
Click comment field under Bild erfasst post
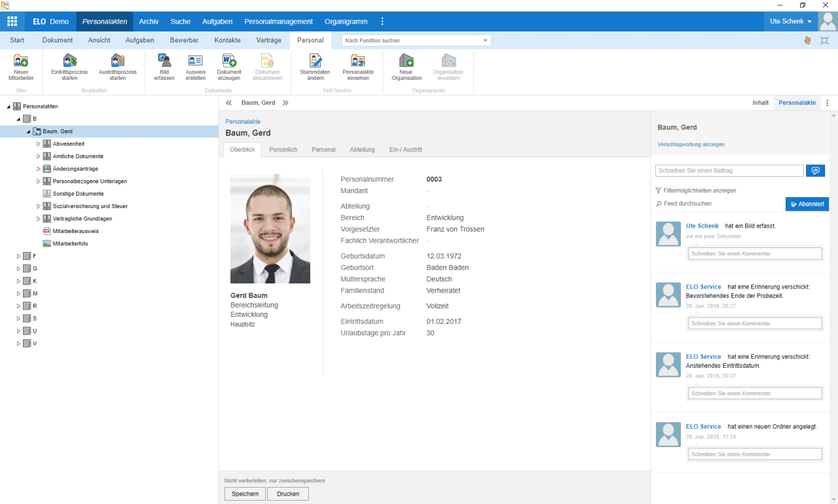click(755, 253)
